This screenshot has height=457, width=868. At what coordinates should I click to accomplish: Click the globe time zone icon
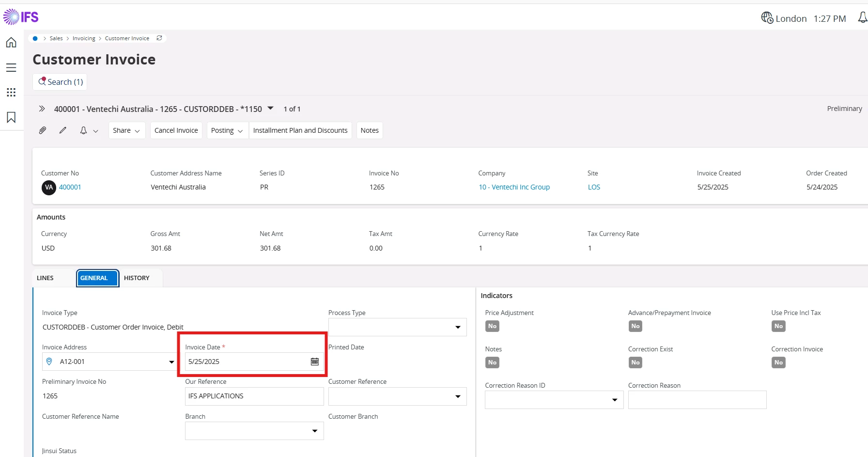point(767,18)
